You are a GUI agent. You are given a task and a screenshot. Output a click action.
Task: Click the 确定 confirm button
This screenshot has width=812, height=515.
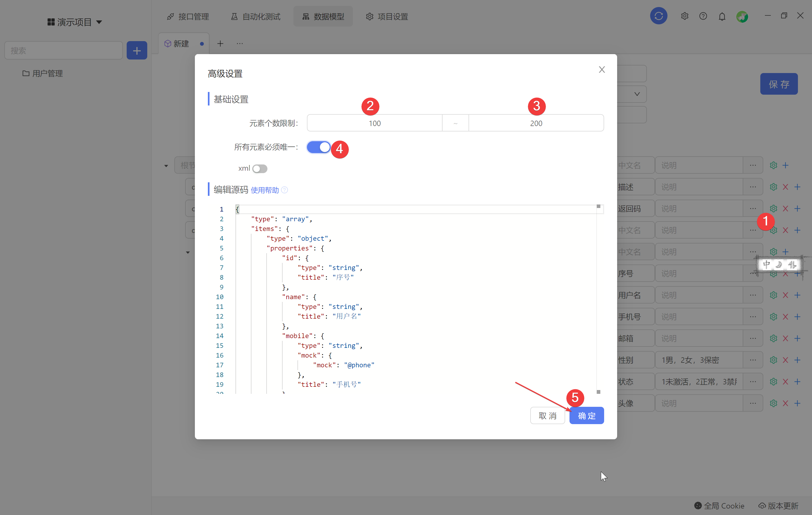587,415
